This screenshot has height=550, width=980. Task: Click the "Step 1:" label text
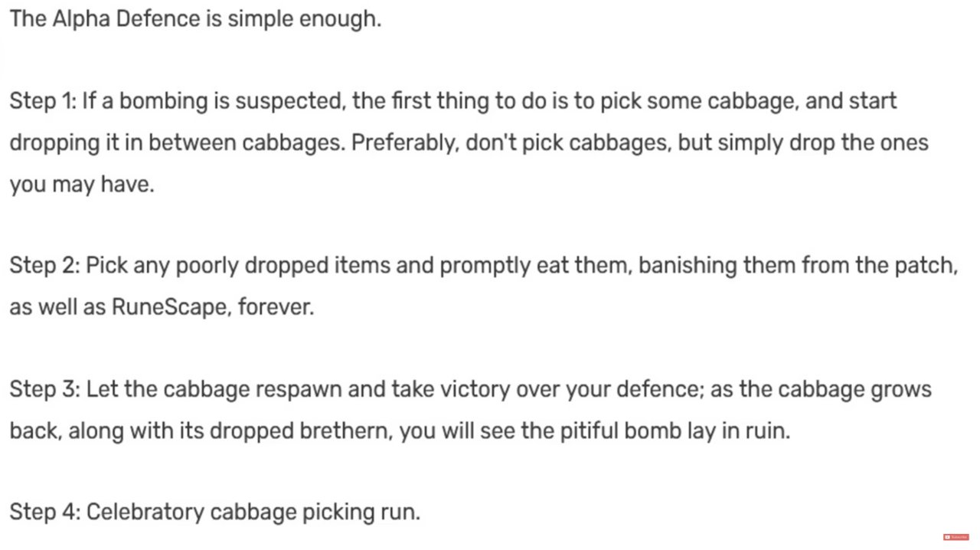pos(42,101)
